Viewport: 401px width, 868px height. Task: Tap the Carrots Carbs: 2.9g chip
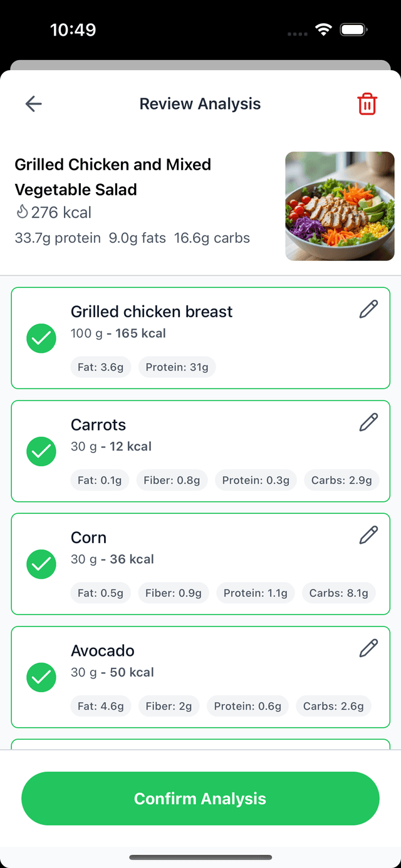pos(341,480)
